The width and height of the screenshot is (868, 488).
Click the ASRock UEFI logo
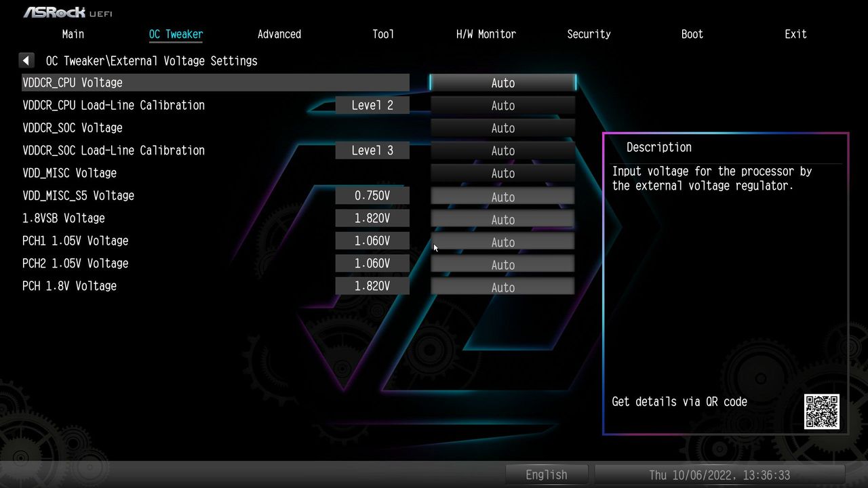coord(68,12)
